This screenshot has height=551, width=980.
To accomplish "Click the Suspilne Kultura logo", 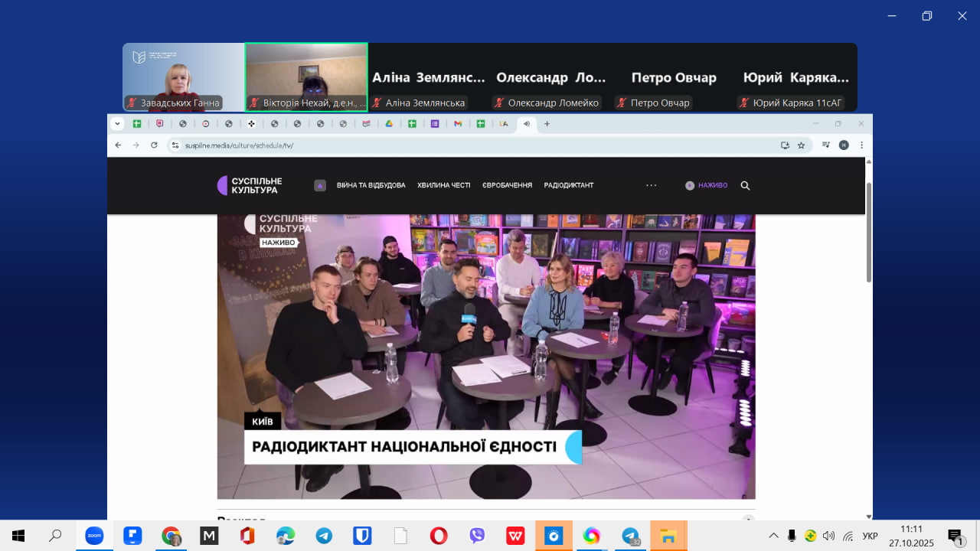I will [x=250, y=185].
